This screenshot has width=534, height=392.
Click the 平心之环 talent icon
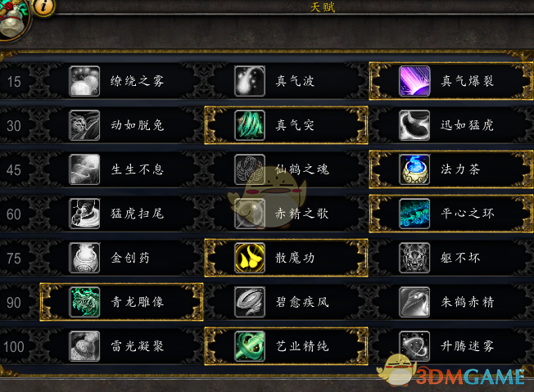(414, 214)
